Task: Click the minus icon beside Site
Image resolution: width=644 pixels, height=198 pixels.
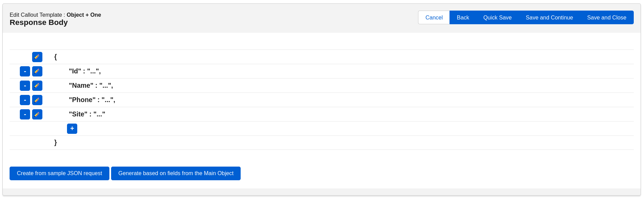Action: [25, 114]
